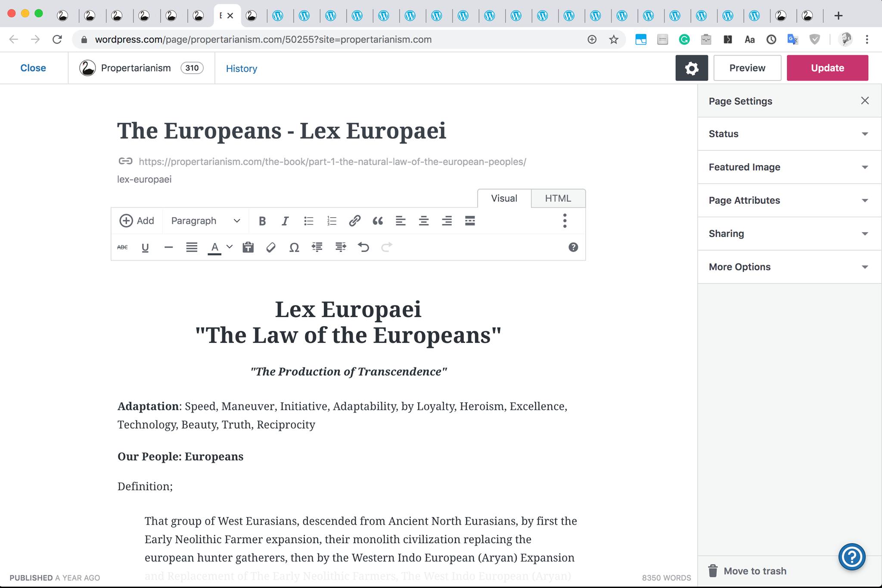Apply blockquote formatting

point(378,221)
